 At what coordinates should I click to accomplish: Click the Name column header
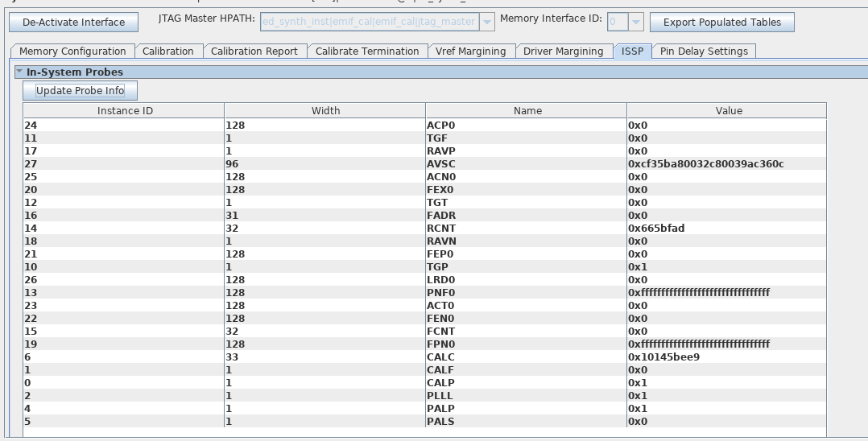[x=527, y=111]
